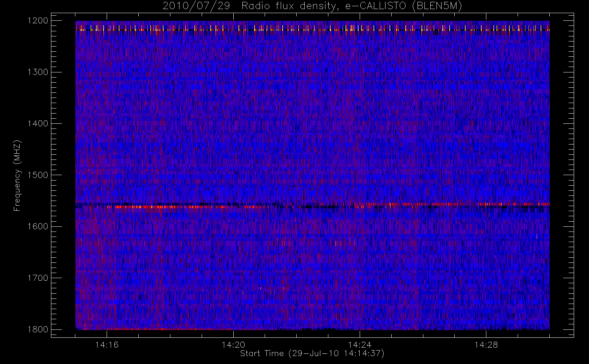The width and height of the screenshot is (589, 364).
Task: Click the 1200 frequency tick label
Action: point(38,20)
